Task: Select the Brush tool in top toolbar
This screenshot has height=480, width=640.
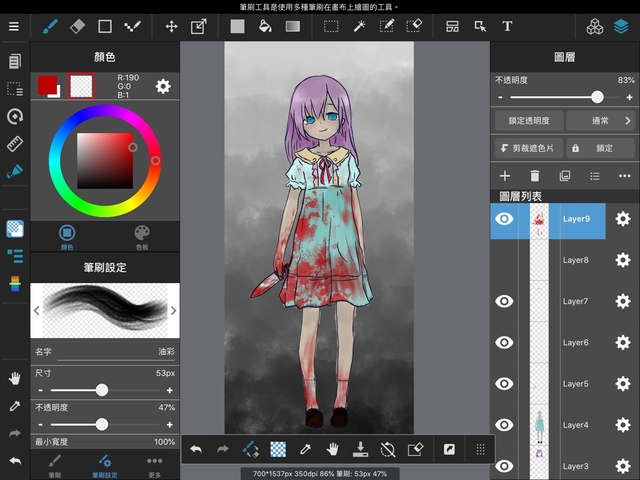Action: pyautogui.click(x=50, y=26)
